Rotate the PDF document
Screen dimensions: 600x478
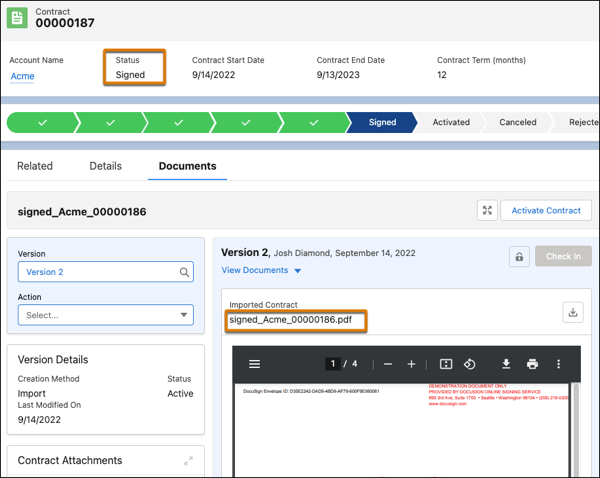[x=469, y=364]
